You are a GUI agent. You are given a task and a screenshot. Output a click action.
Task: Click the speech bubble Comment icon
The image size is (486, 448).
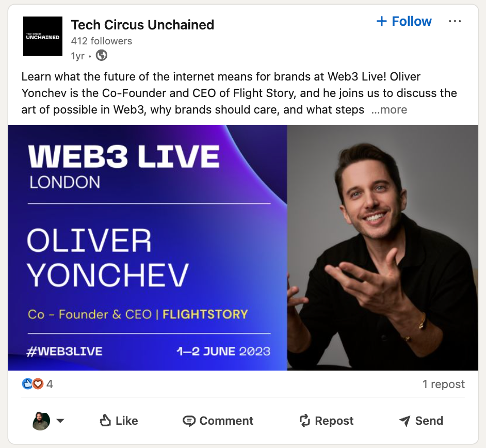[x=189, y=421]
